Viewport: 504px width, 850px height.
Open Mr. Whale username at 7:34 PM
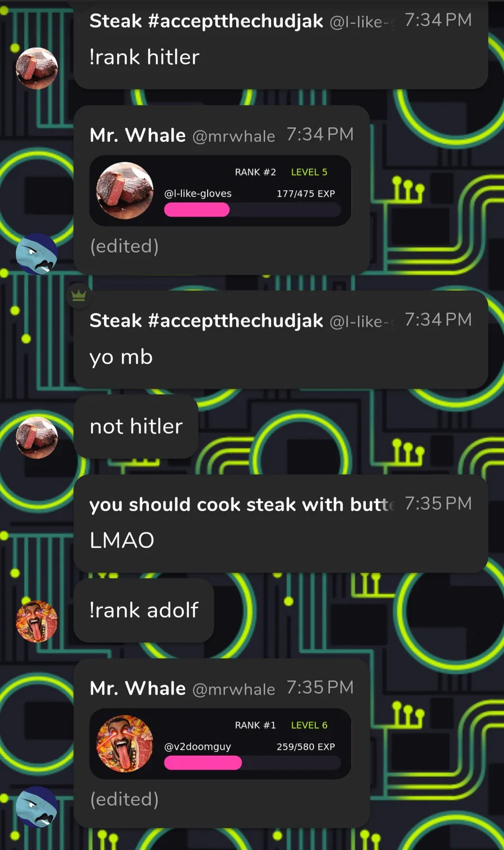click(x=138, y=135)
